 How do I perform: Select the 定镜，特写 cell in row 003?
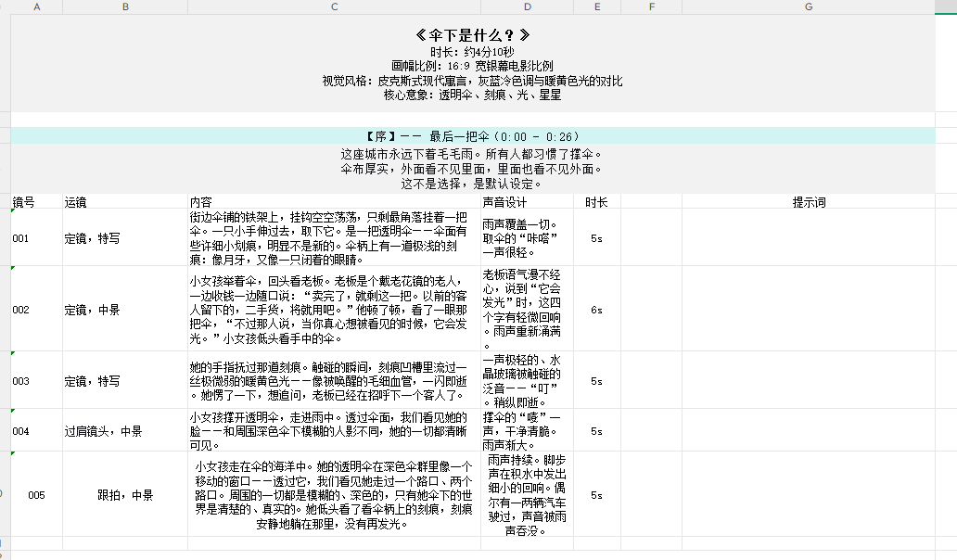point(125,381)
